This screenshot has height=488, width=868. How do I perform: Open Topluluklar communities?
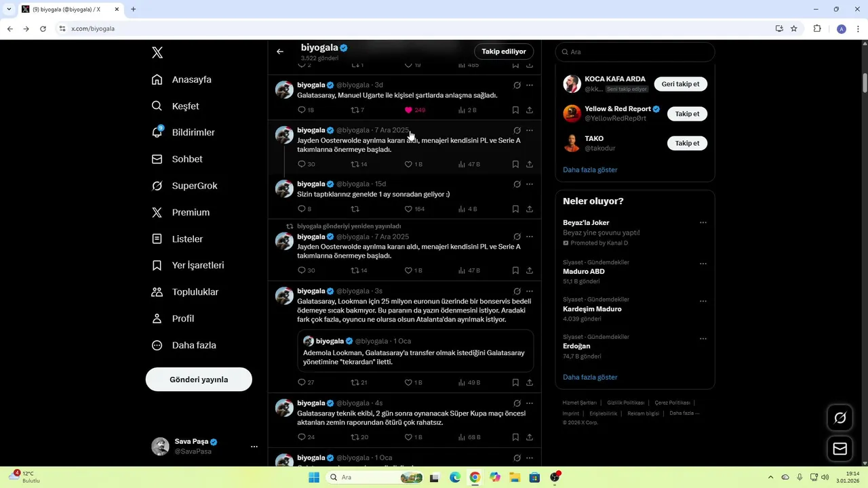point(185,291)
